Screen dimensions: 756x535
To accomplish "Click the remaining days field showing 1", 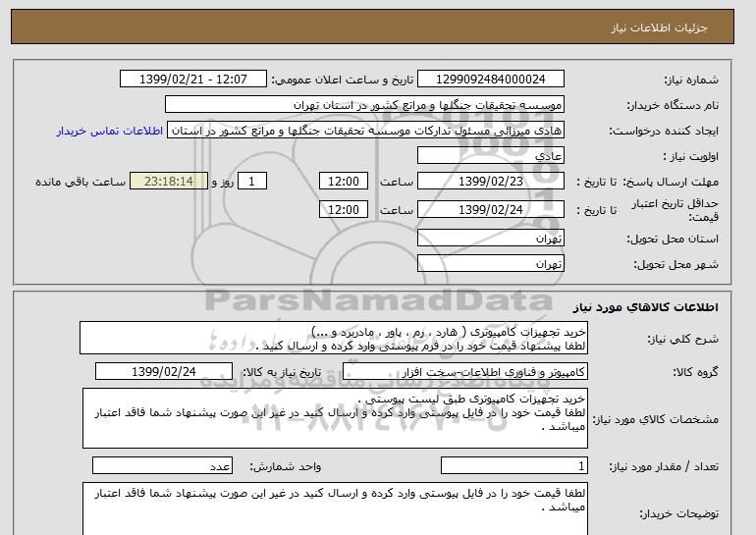I will [x=251, y=182].
